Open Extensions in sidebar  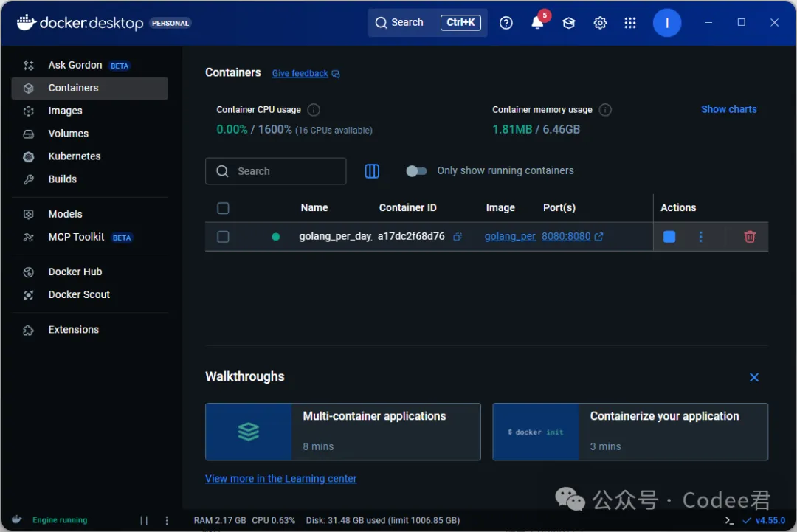pyautogui.click(x=89, y=330)
